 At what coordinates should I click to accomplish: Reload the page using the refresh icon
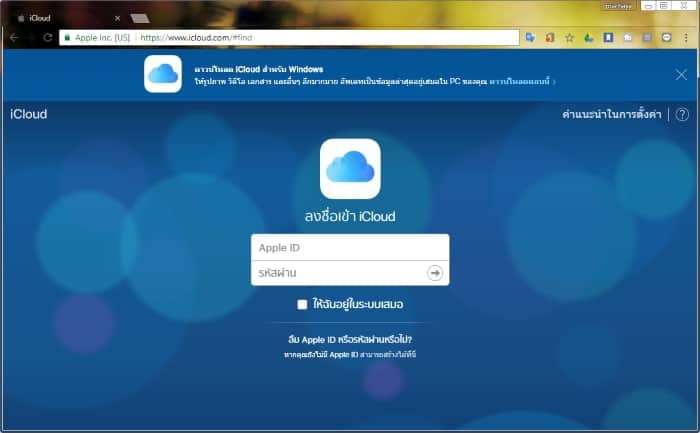click(x=47, y=37)
